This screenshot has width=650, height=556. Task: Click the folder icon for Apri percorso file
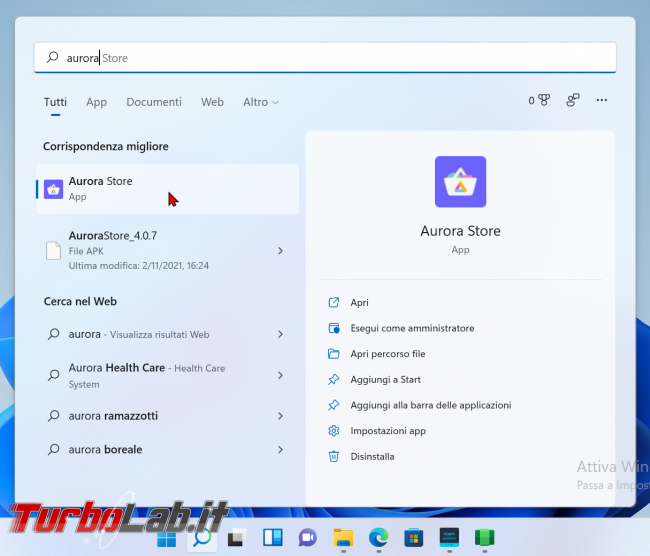pos(334,354)
